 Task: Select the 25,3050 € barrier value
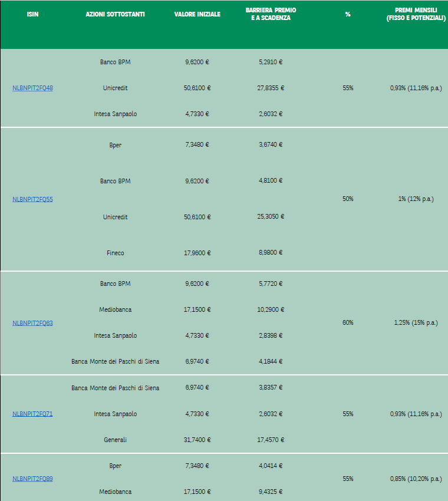[x=271, y=216]
